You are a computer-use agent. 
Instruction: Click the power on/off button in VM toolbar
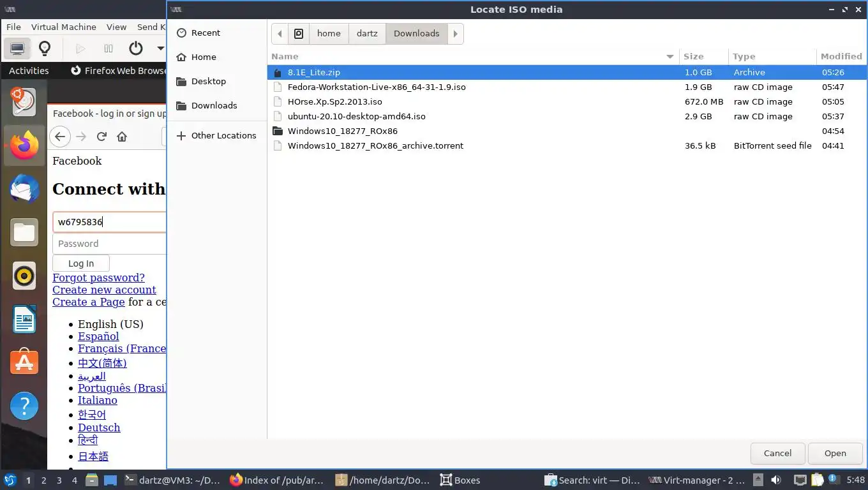point(135,48)
